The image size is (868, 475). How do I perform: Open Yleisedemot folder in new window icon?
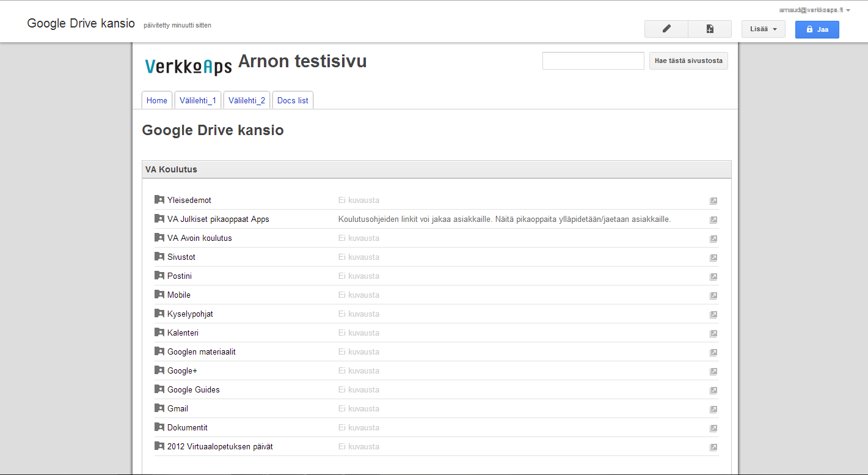click(x=713, y=201)
